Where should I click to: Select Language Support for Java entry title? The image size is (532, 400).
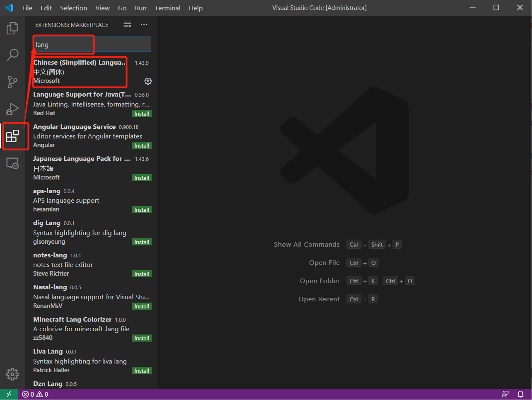(x=82, y=95)
